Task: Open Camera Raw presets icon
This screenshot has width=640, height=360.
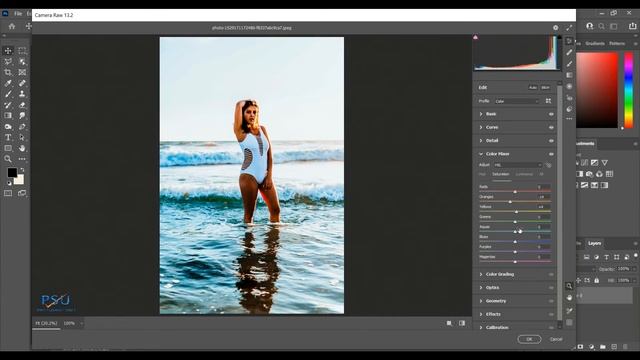Action: [x=569, y=109]
